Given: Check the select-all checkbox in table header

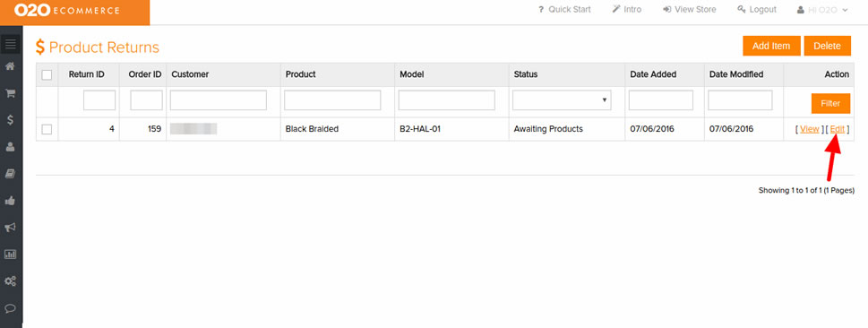Looking at the screenshot, I should (x=47, y=74).
